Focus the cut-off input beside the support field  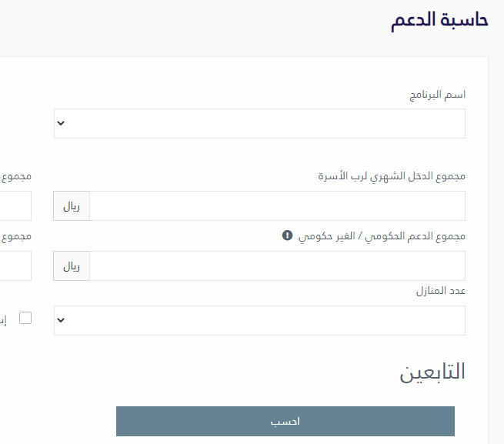point(15,266)
